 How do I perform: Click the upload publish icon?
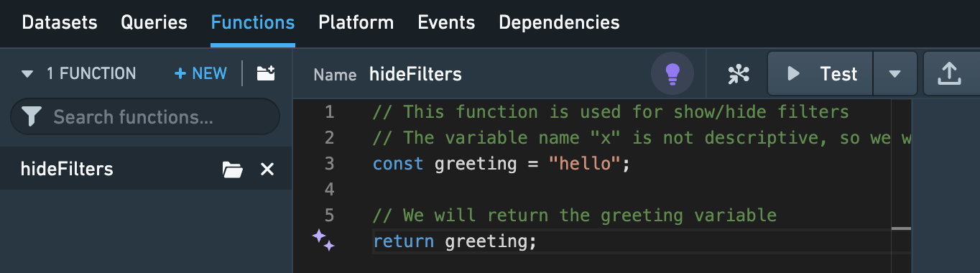pyautogui.click(x=950, y=73)
